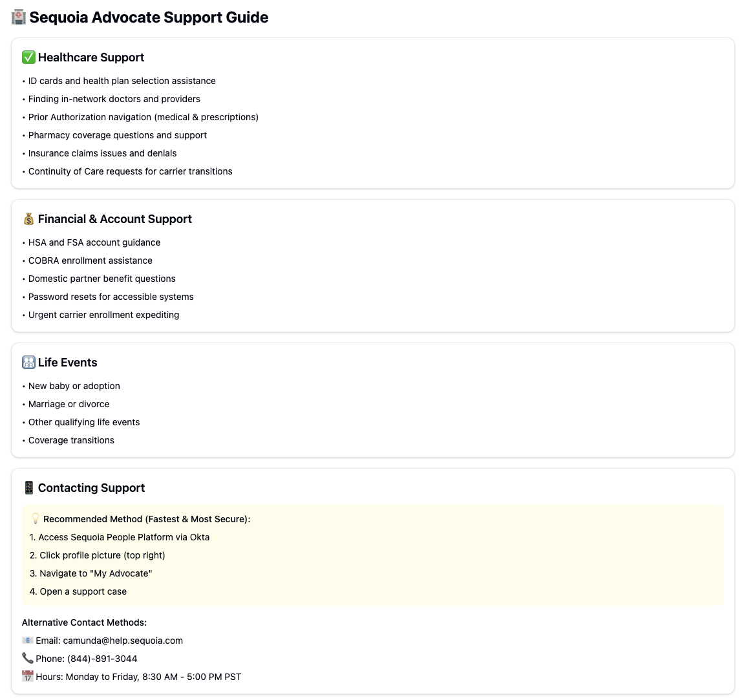Viewport: 744px width, 700px height.
Task: Click the hospital emoji beside the title
Action: (19, 17)
